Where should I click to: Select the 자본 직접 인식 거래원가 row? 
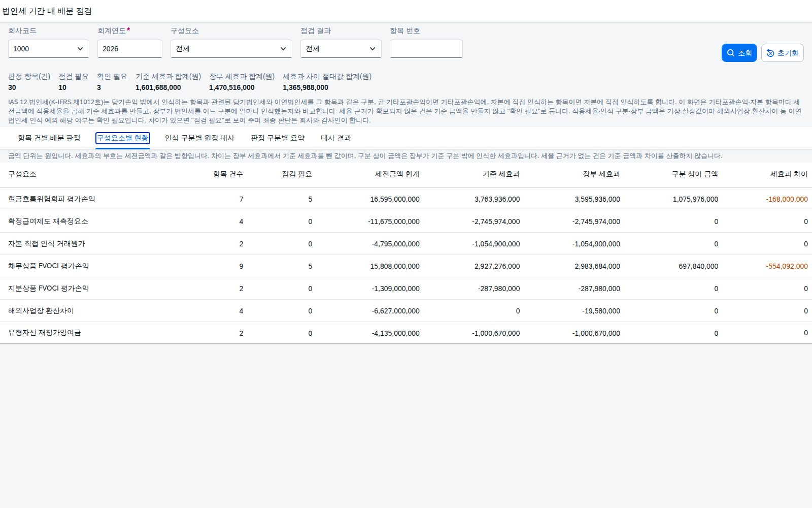click(406, 244)
